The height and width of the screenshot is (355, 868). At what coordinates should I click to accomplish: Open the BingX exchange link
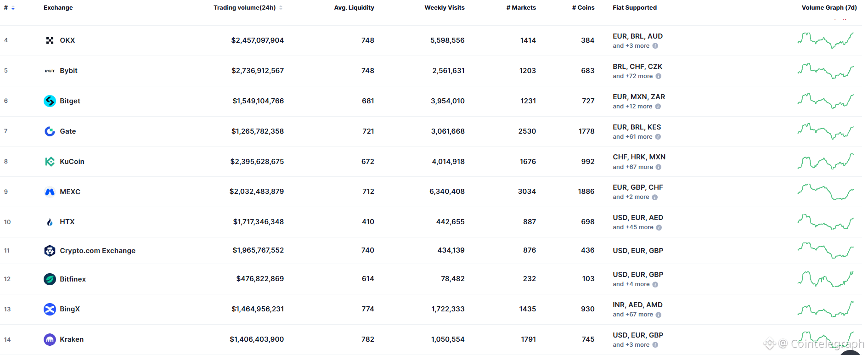tap(70, 309)
